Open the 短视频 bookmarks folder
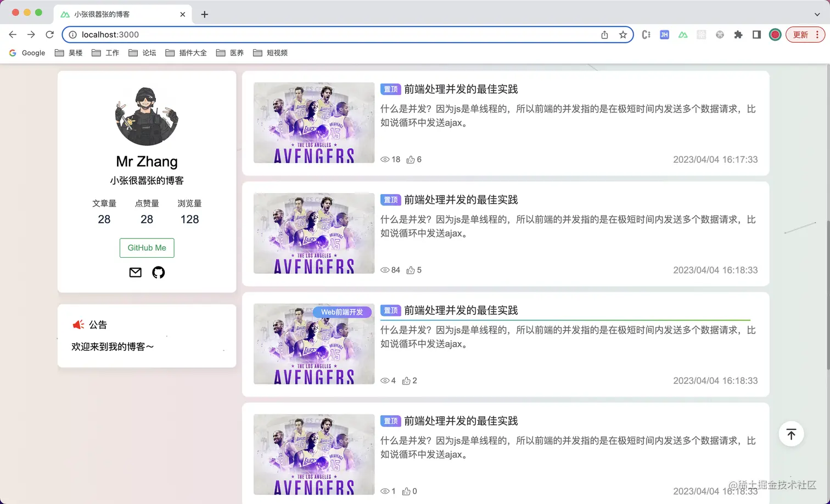Screen dimensions: 830x504 270,53
